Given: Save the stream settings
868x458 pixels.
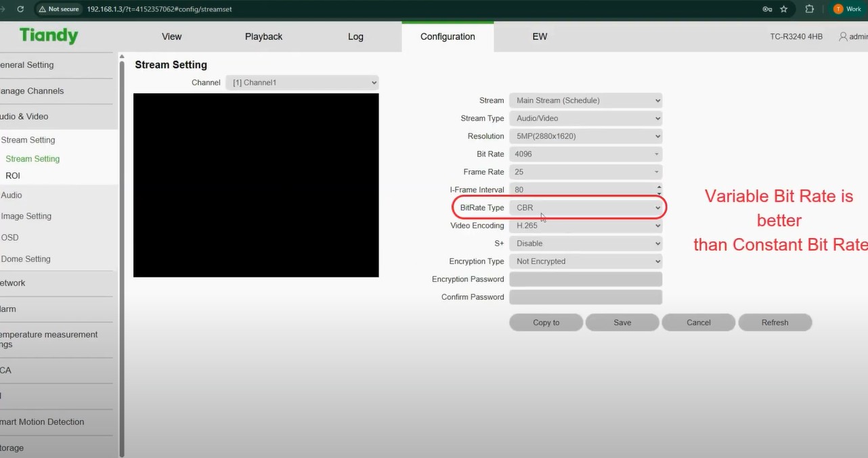Looking at the screenshot, I should (x=622, y=322).
